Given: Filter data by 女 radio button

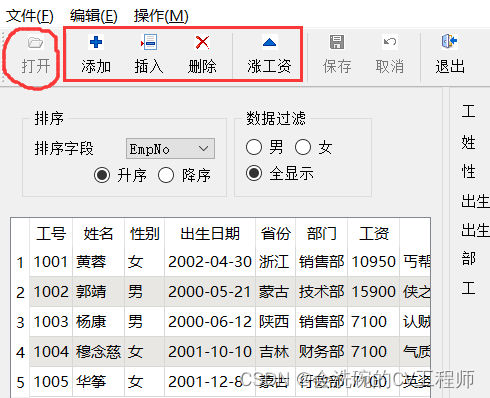Looking at the screenshot, I should 303,147.
